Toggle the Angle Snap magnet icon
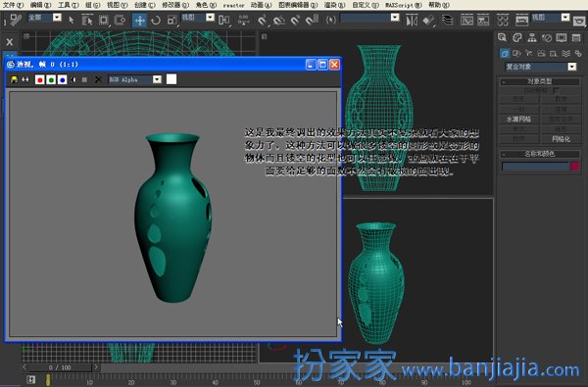This screenshot has width=588, height=387. click(x=279, y=20)
